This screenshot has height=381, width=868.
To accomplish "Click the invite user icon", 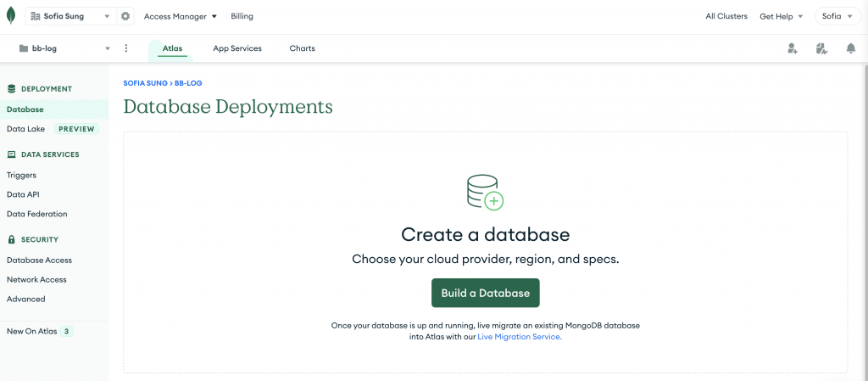I will [x=793, y=48].
